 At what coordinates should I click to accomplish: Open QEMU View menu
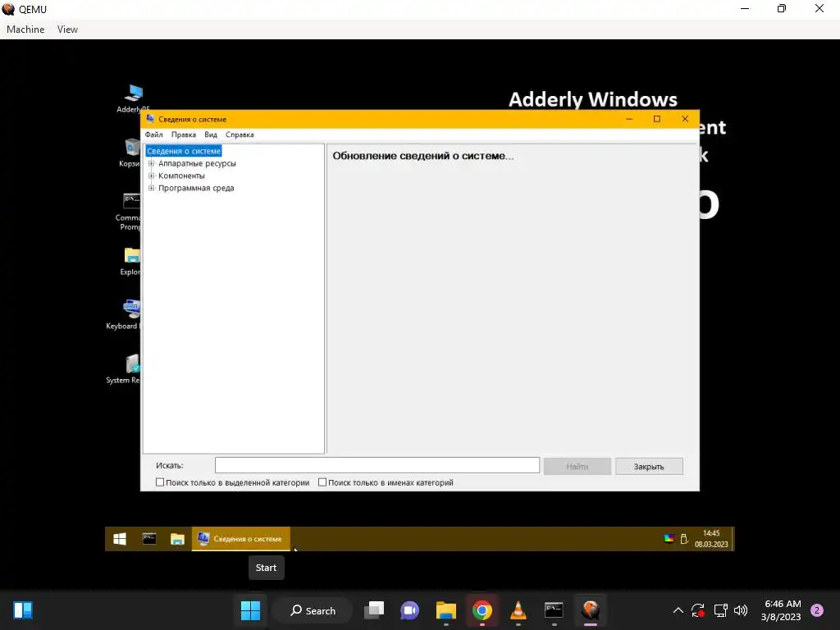(x=67, y=30)
